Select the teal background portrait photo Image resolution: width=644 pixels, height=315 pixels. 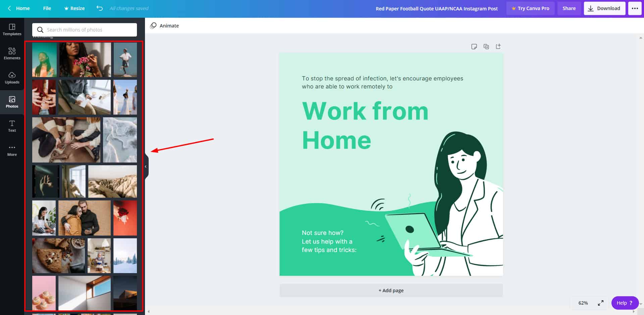click(x=45, y=60)
